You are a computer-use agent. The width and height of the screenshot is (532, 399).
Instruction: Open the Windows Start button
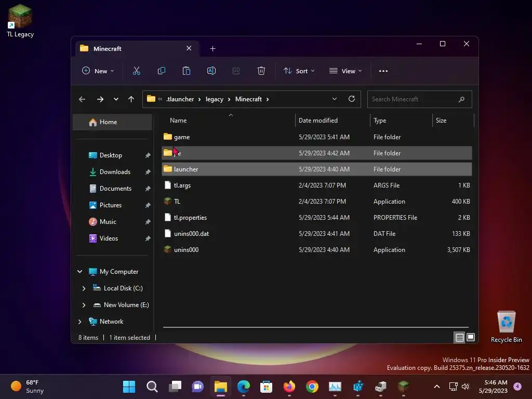129,387
